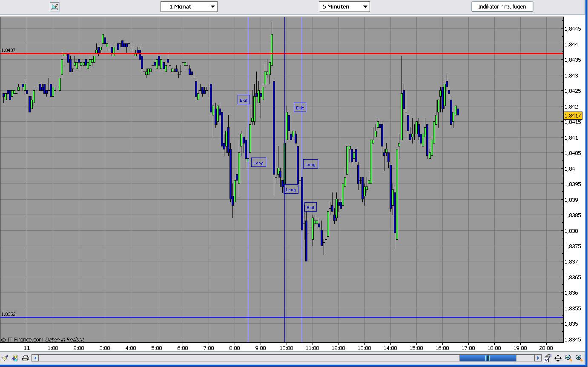588x367 pixels.
Task: Click the zoom out magnifier icon
Action: click(x=568, y=358)
